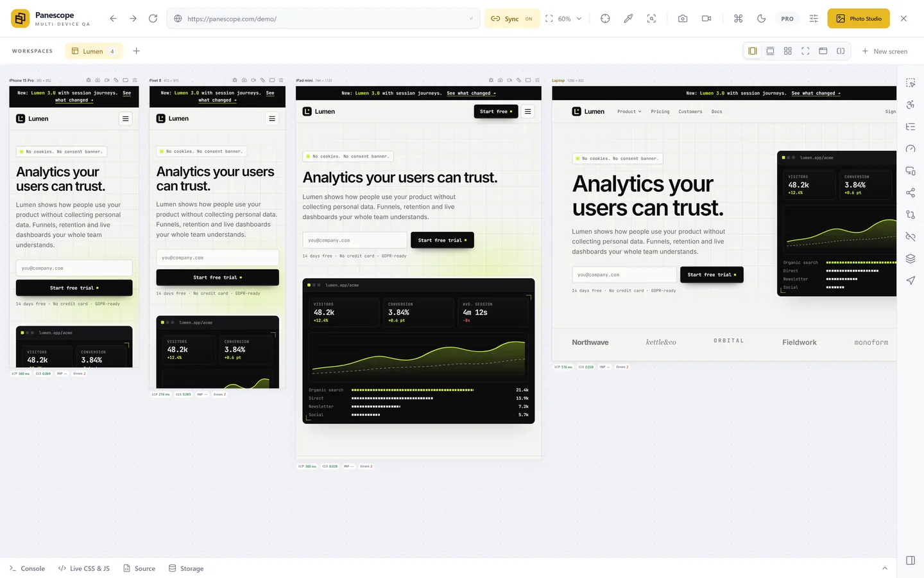Select the horizontal columns layout view

point(753,51)
